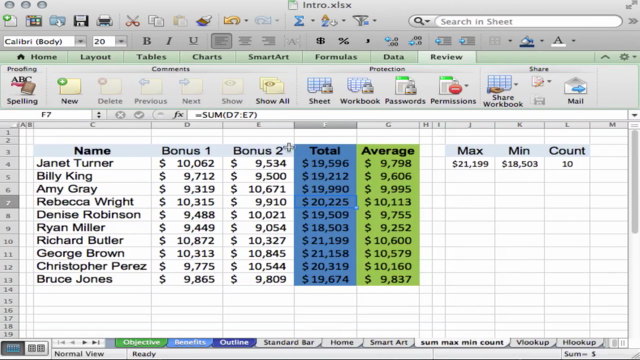Screen dimensions: 640x360
Task: Open the Vlookup sheet tab
Action: 532,342
